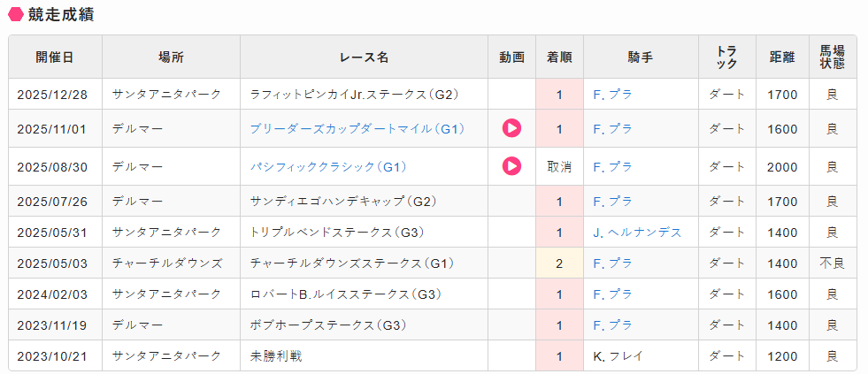Click the 取消 result cell
Viewport: 868px width, 374px height.
[x=559, y=166]
